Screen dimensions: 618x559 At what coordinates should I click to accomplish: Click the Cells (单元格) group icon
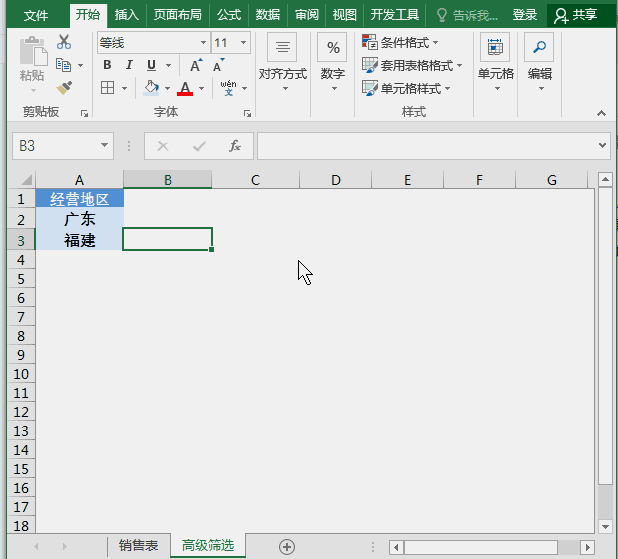click(495, 47)
